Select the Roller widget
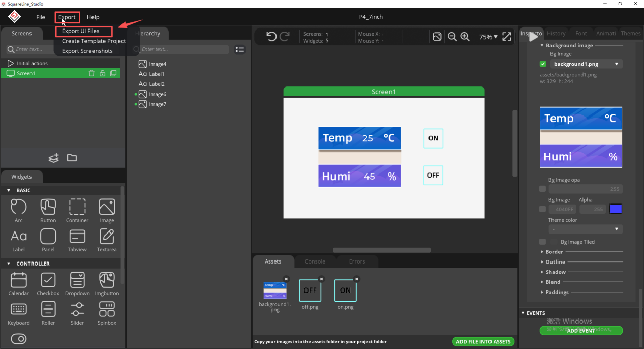 coord(48,313)
